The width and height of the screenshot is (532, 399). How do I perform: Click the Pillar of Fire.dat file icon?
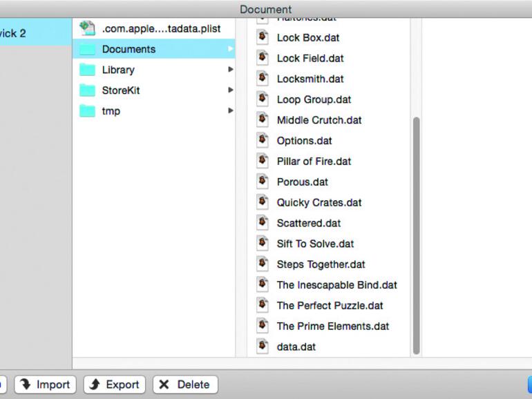[x=263, y=161]
